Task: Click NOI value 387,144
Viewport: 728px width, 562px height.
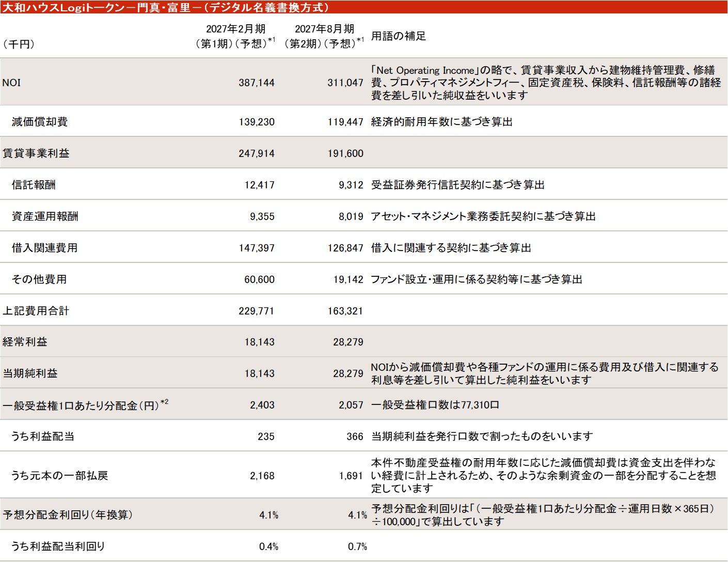Action: point(257,83)
